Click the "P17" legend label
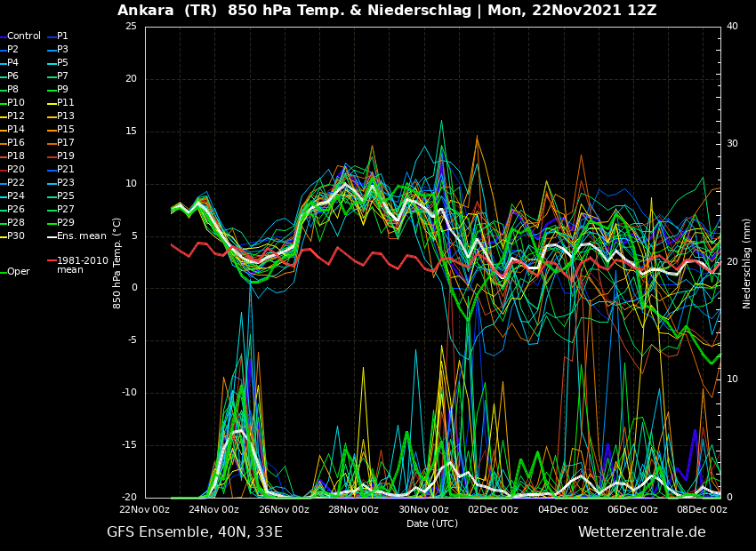The height and width of the screenshot is (551, 756). tap(66, 142)
